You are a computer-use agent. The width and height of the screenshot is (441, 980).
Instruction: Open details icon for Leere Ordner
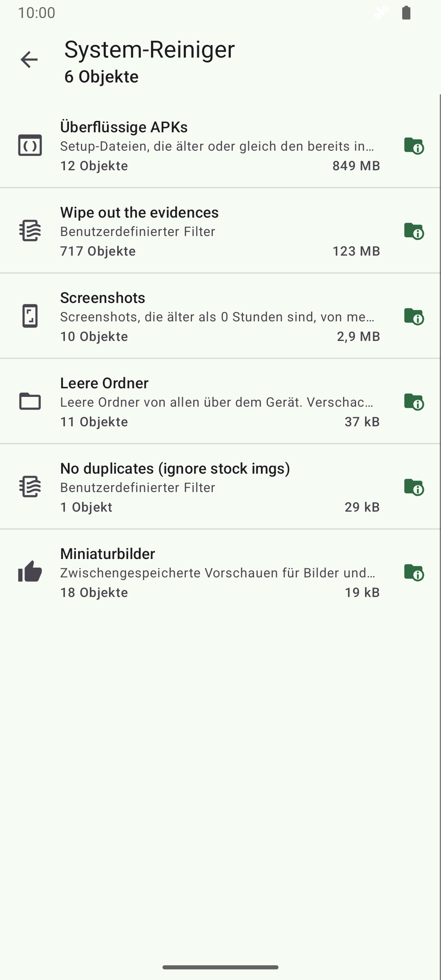pos(414,402)
